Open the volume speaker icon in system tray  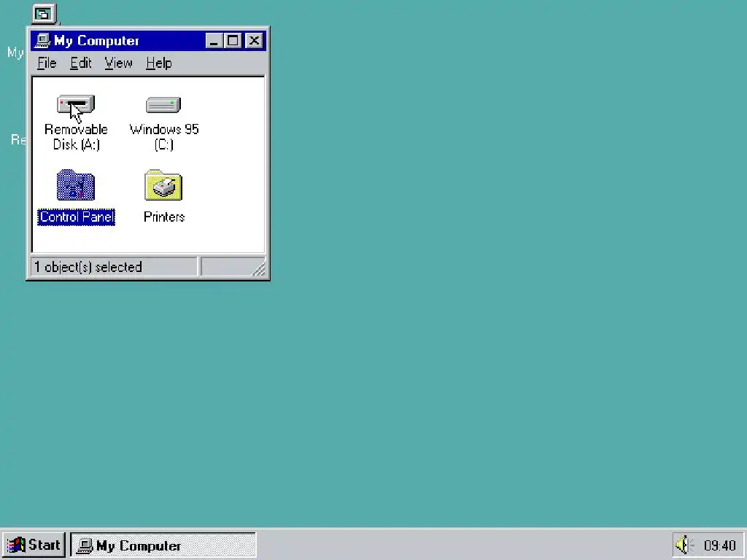coord(684,545)
